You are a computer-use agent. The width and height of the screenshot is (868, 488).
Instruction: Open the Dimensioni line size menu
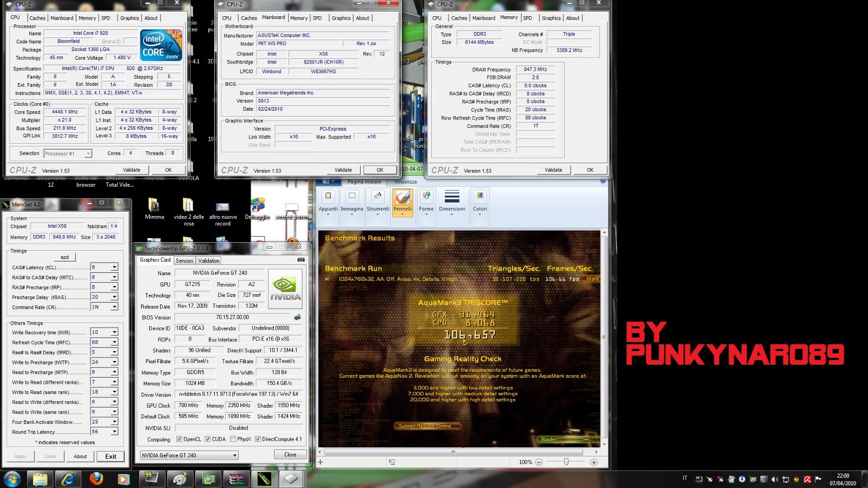pyautogui.click(x=452, y=202)
